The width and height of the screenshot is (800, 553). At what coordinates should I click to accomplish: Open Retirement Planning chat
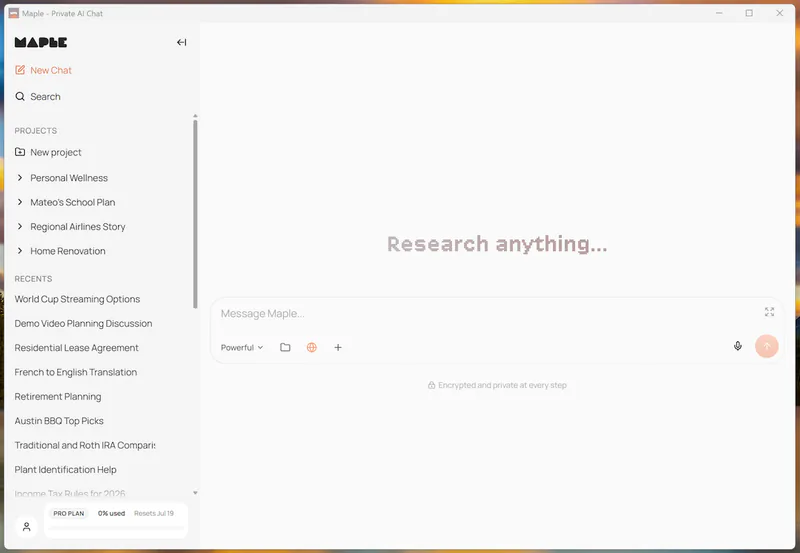click(58, 396)
